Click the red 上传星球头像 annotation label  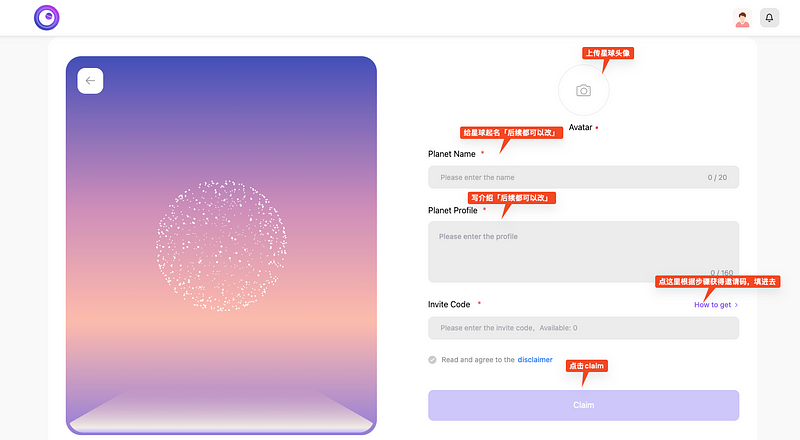point(609,52)
